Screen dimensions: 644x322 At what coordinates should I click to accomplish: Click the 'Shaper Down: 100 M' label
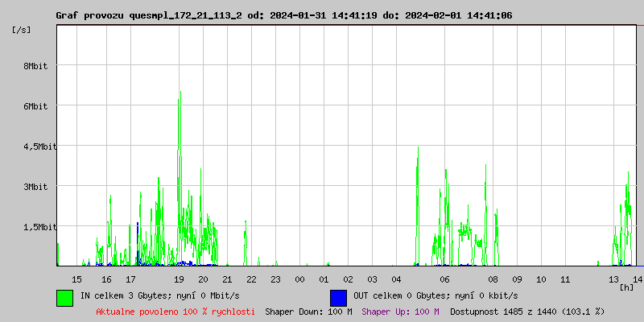coord(308,311)
